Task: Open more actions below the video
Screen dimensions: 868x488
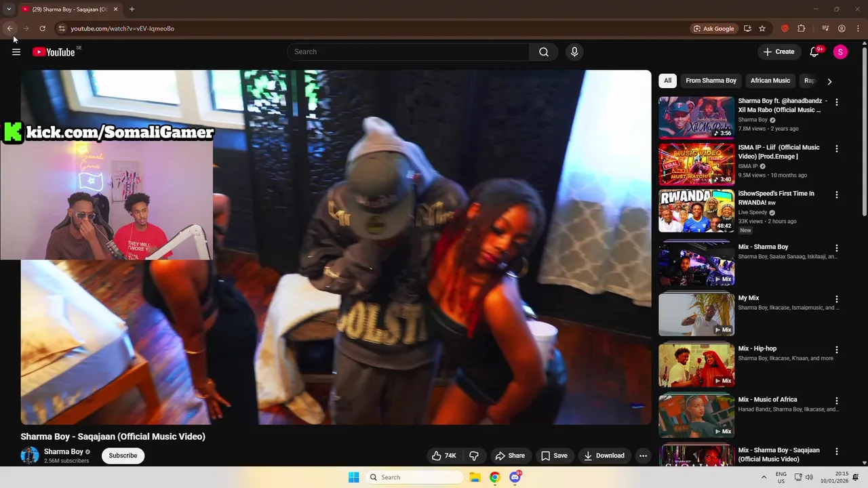Action: point(643,455)
